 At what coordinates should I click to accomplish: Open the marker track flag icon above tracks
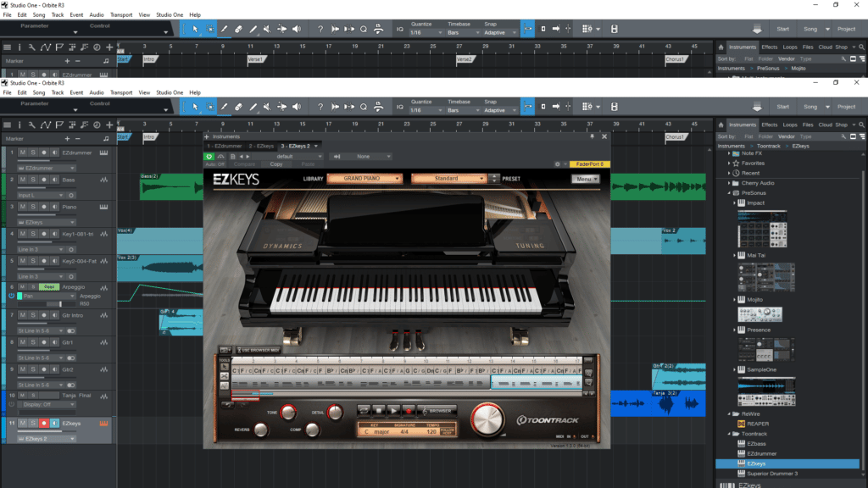59,125
